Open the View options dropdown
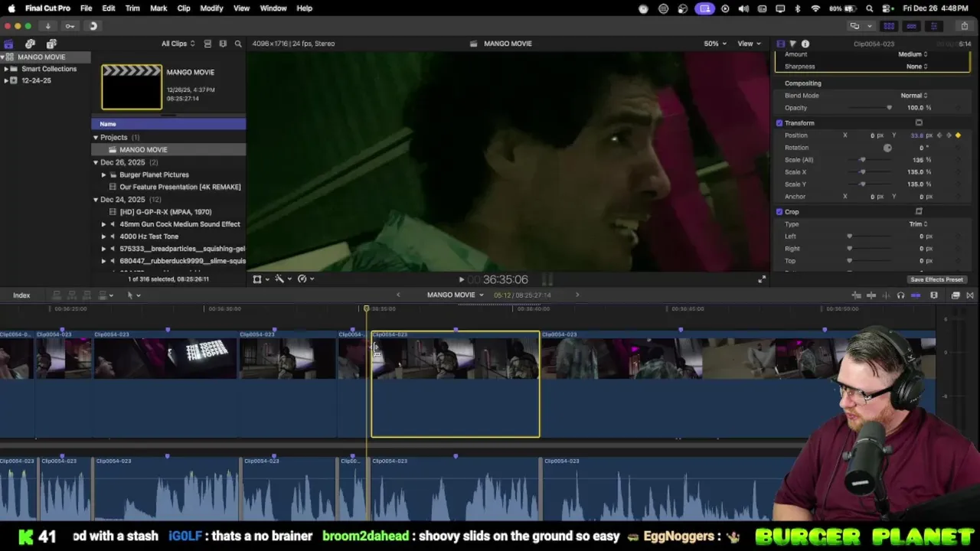 [x=749, y=44]
